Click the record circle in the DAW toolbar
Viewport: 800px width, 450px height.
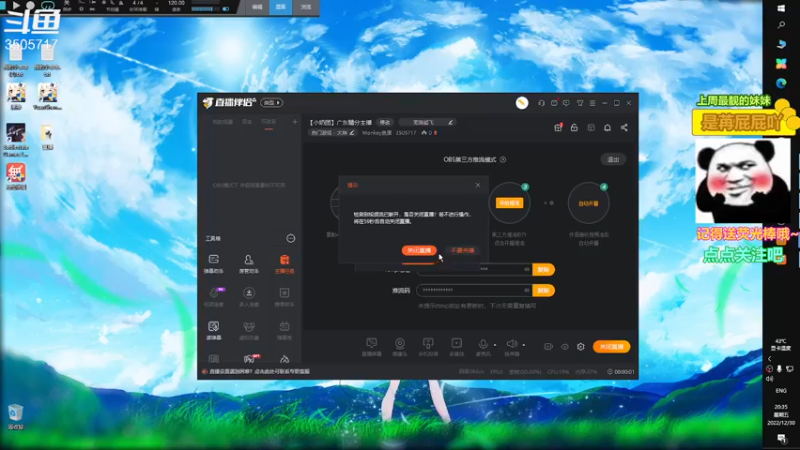[31, 6]
